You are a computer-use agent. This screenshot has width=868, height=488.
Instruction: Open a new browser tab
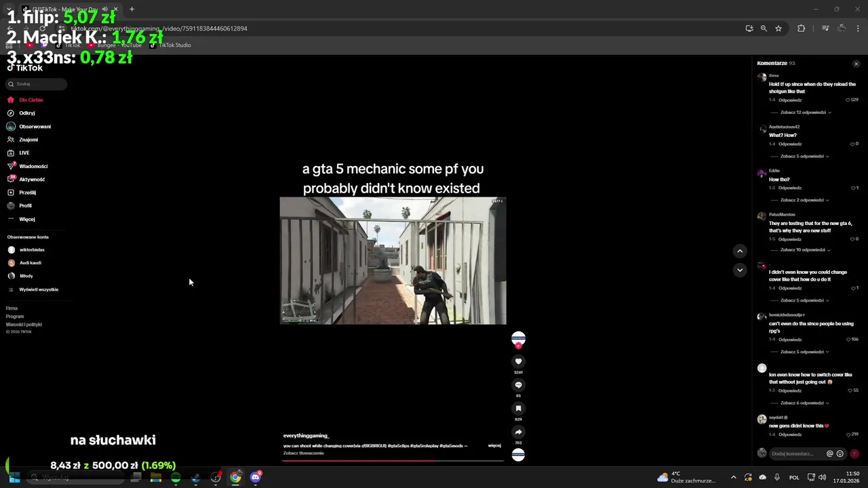(x=132, y=9)
